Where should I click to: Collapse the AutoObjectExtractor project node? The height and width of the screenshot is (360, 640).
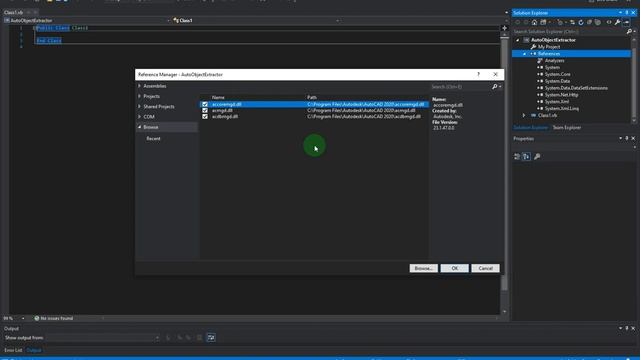(518, 40)
